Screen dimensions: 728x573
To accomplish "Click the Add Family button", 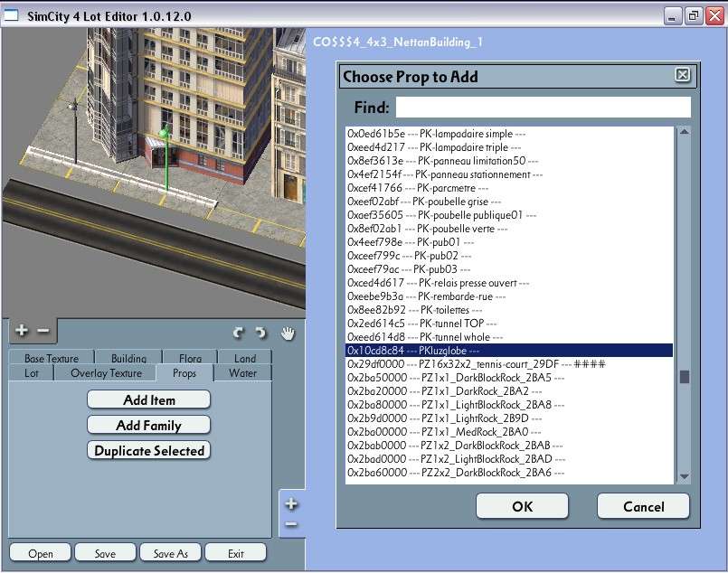I will click(x=148, y=425).
